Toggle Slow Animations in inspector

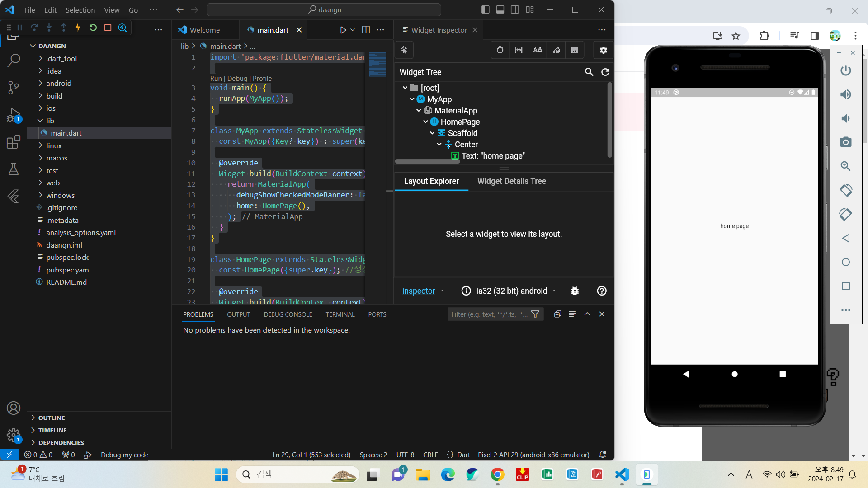point(500,50)
